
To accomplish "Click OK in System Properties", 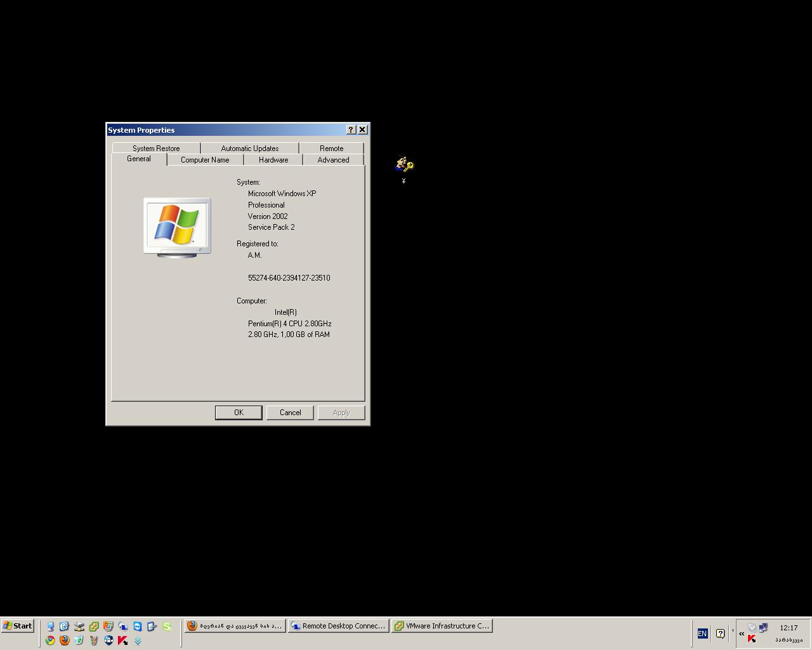I will [x=239, y=413].
